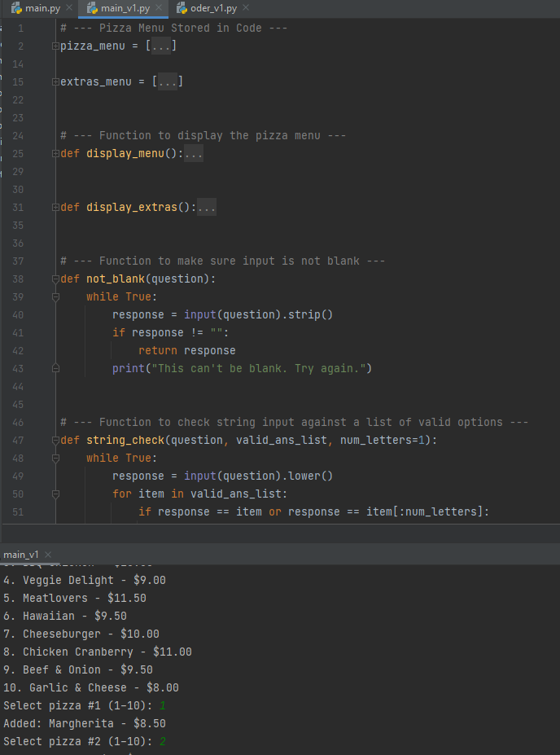Click the folded ... placeholder after display_extras()
Screen dimensions: 560x755
tap(207, 208)
